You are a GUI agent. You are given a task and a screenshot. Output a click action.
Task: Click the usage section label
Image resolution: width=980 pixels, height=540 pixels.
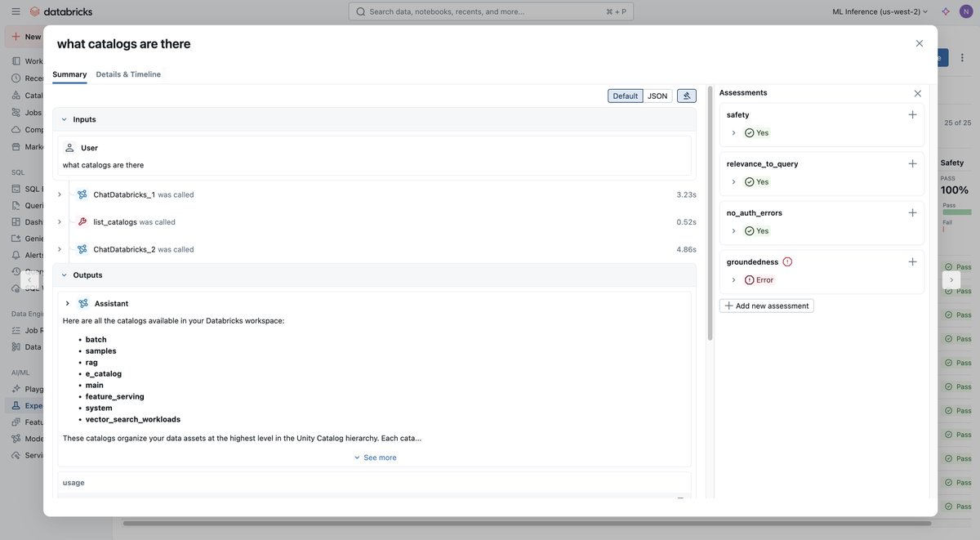[x=73, y=483]
